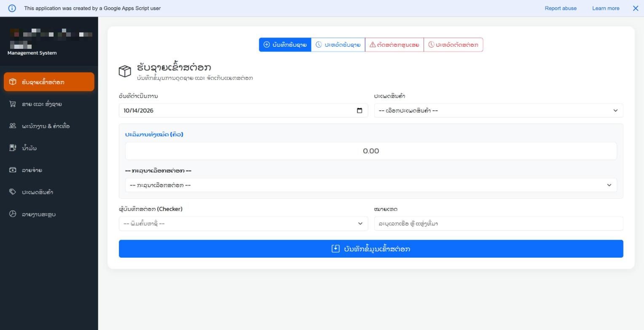This screenshot has height=330, width=644.
Task: Open the people icon for staff and trip fees
Action: click(13, 126)
